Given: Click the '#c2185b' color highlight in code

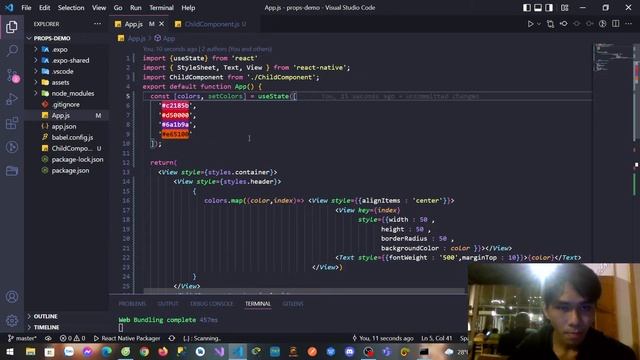Looking at the screenshot, I should pos(176,106).
